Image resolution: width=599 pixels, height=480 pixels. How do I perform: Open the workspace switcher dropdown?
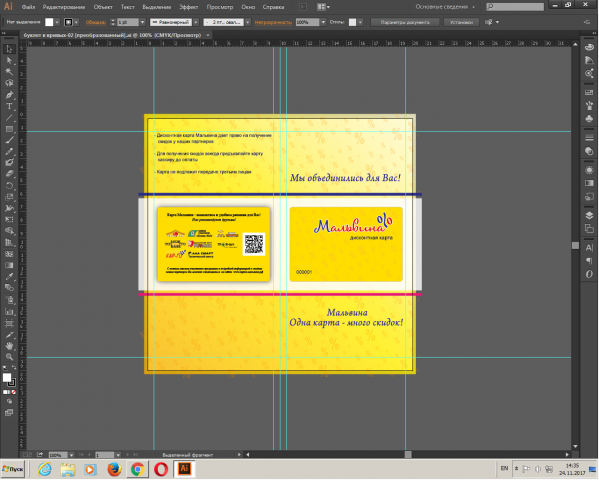(x=445, y=7)
